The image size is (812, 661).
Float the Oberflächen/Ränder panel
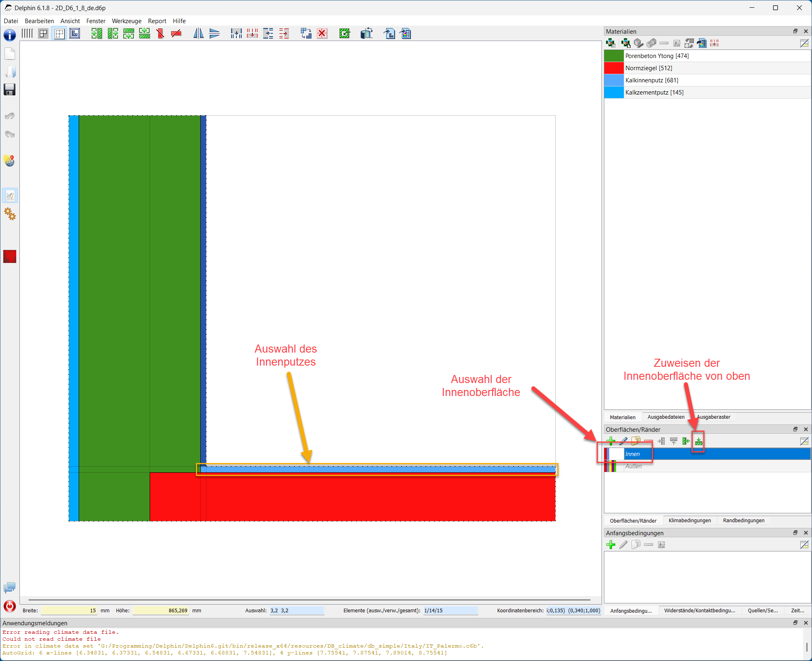click(795, 429)
